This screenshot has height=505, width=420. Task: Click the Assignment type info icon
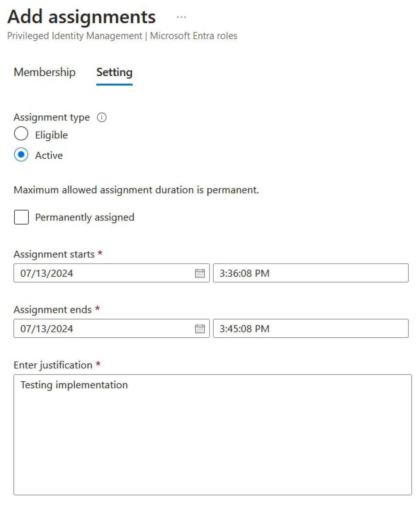(x=102, y=117)
